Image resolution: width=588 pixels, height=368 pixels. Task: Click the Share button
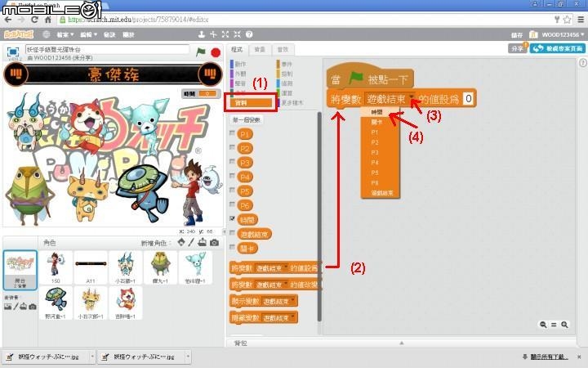(x=517, y=48)
